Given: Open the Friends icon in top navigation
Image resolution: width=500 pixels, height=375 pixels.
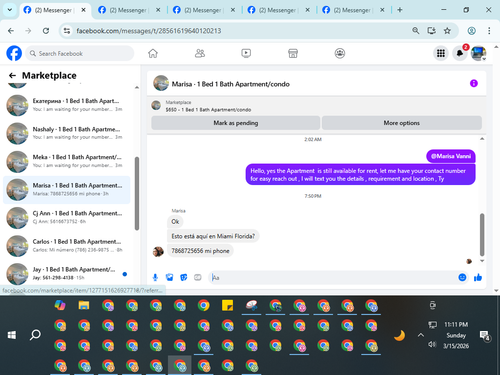Looking at the screenshot, I should click(200, 53).
